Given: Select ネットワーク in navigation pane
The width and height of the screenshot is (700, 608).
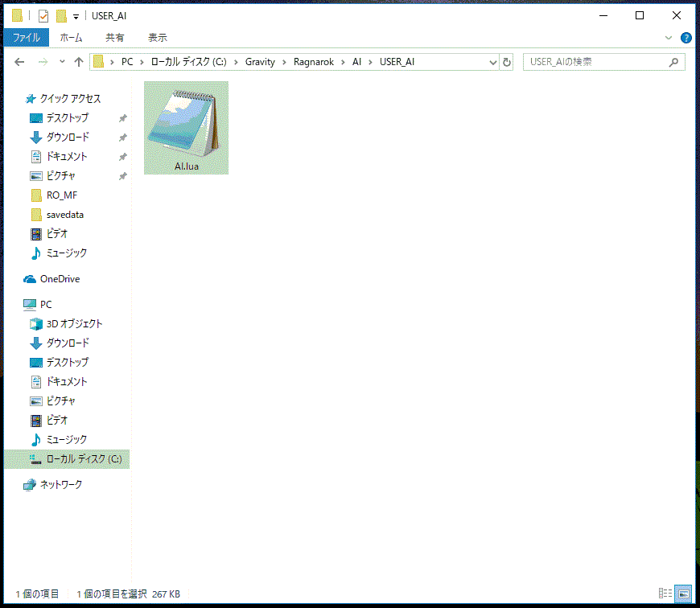Looking at the screenshot, I should 60,484.
